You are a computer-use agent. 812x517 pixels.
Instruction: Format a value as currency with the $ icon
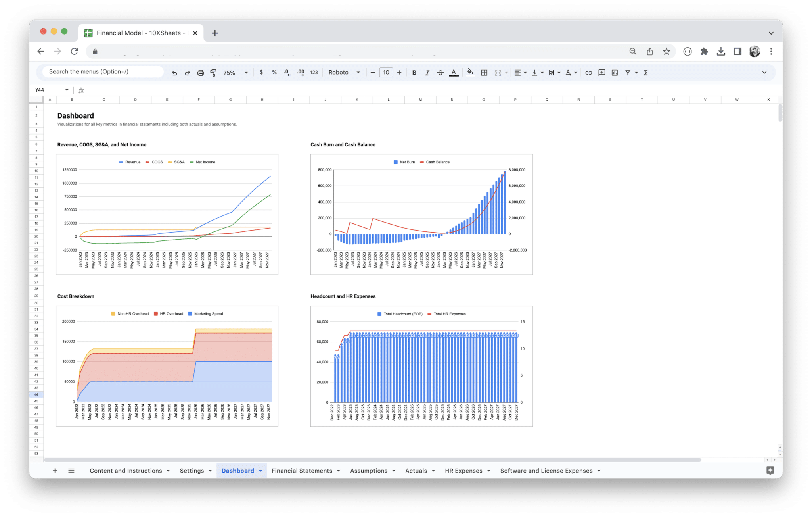pos(261,73)
